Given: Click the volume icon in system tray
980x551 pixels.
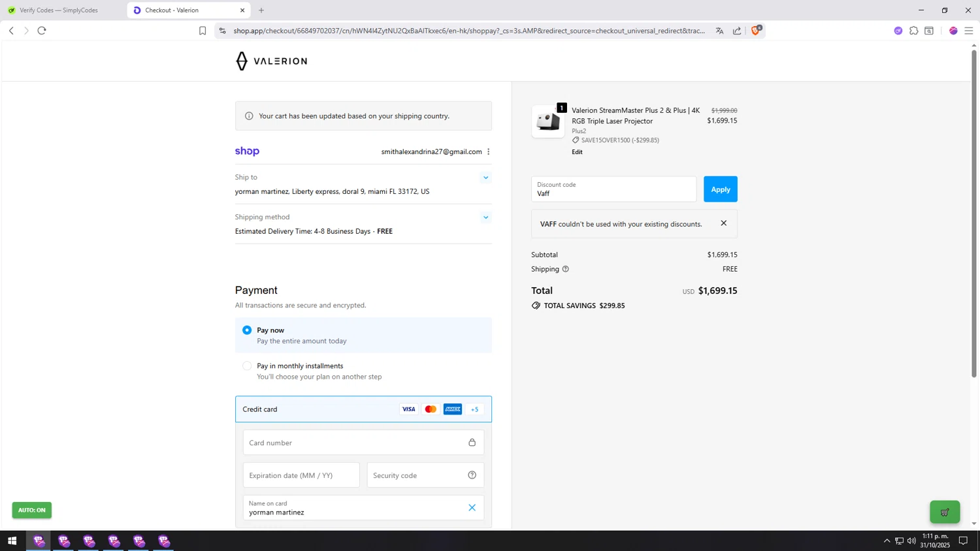Looking at the screenshot, I should click(x=911, y=541).
